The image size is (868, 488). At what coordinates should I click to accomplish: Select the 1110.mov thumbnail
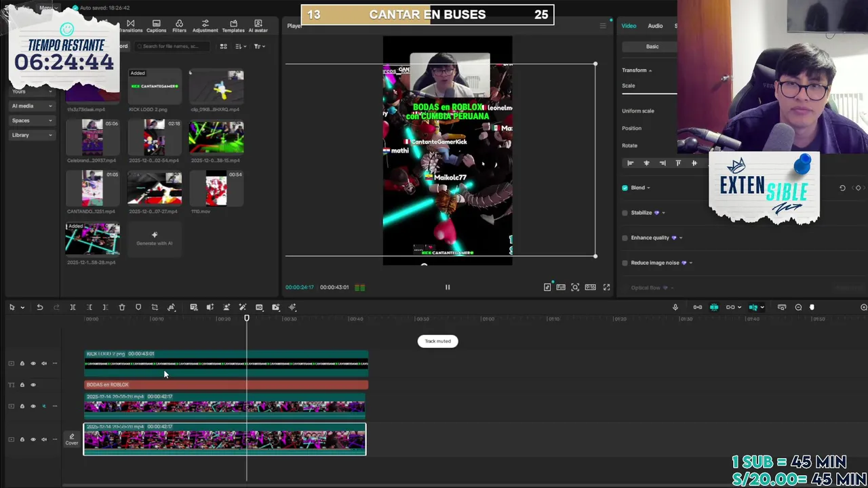click(216, 188)
